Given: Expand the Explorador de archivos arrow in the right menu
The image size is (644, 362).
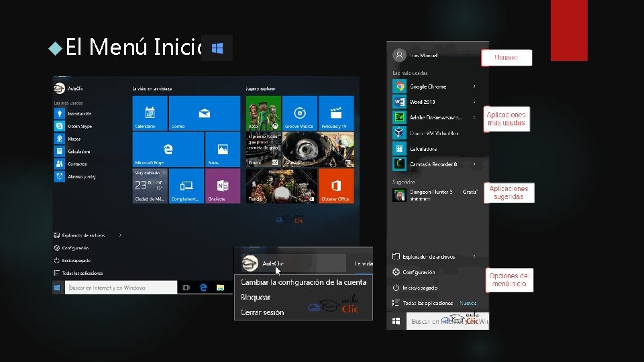Looking at the screenshot, I should click(474, 257).
